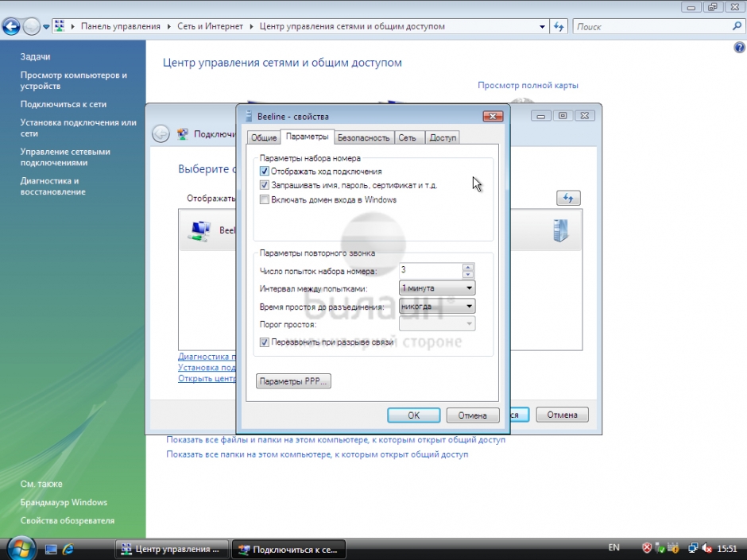Click the redial attempts number field

(431, 271)
